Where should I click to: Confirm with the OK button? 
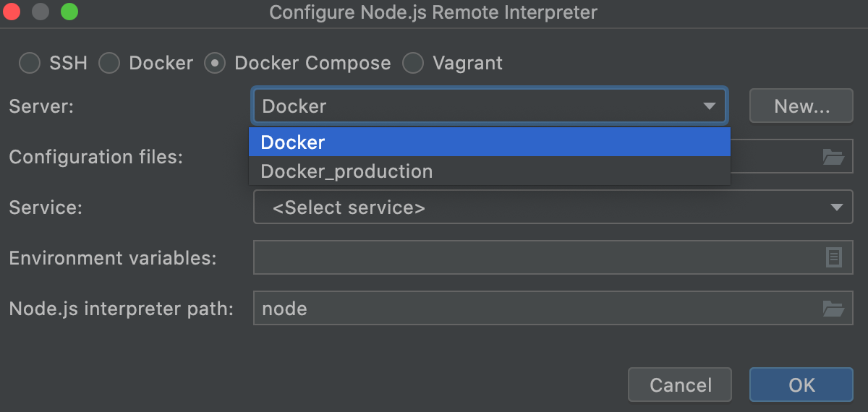point(801,385)
